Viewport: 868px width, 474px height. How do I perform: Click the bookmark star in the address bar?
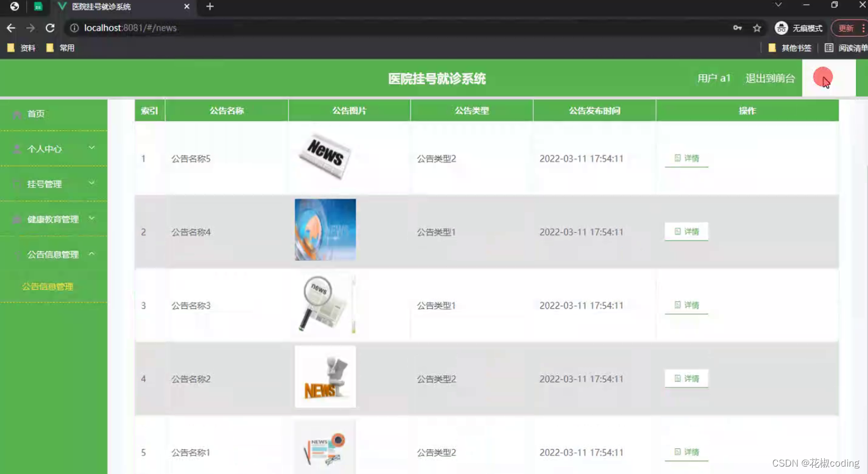756,27
